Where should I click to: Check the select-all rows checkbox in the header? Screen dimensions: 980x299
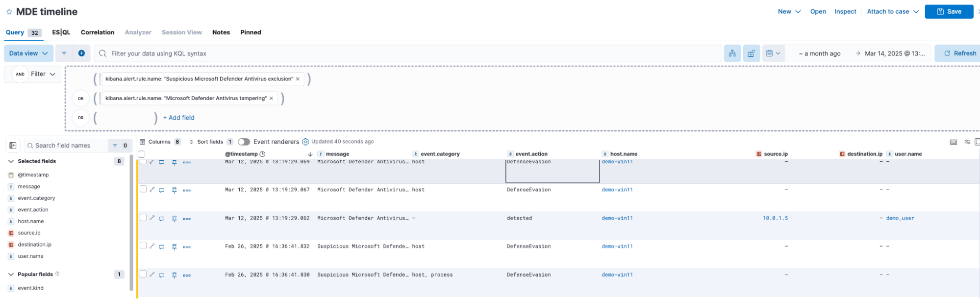(x=142, y=154)
